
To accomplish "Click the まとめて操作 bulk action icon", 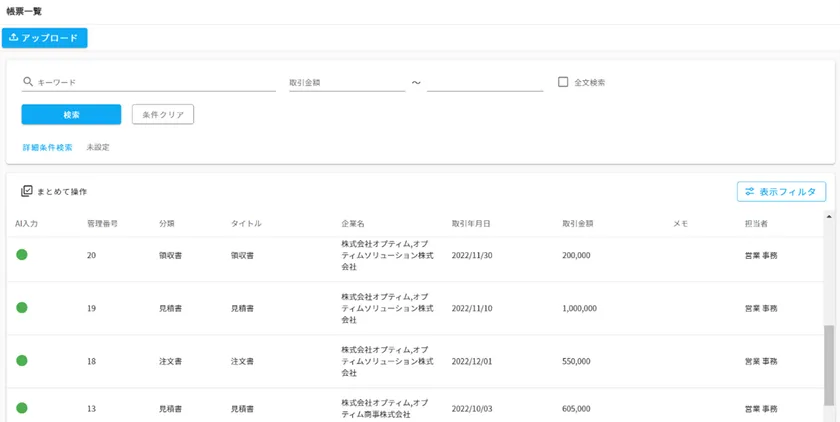I will point(27,191).
